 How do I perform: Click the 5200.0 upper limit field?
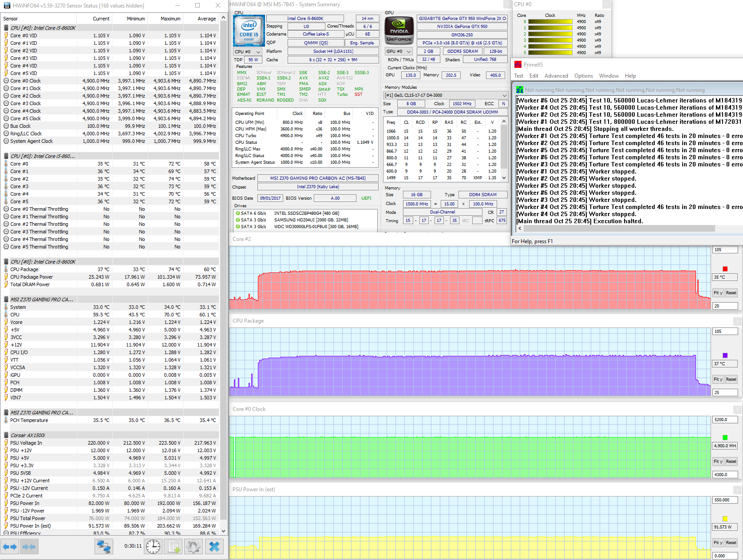click(x=725, y=420)
